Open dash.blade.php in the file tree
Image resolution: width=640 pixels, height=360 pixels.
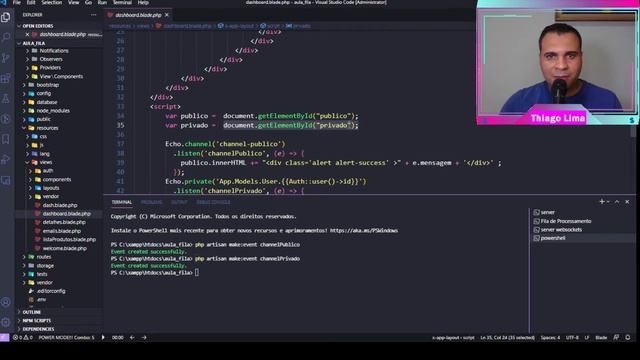point(60,205)
